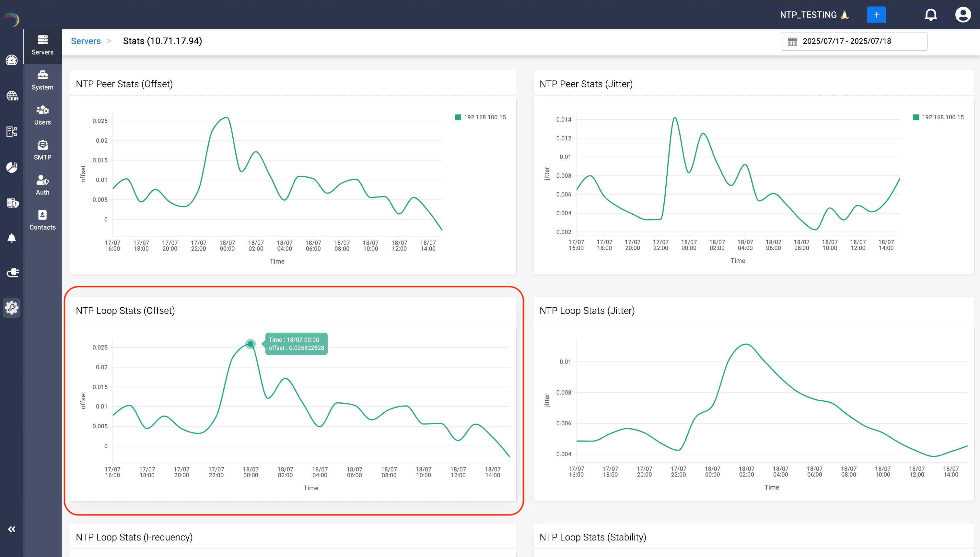Viewport: 980px width, 557px height.
Task: Select the gear wrench settings icon
Action: point(12,308)
